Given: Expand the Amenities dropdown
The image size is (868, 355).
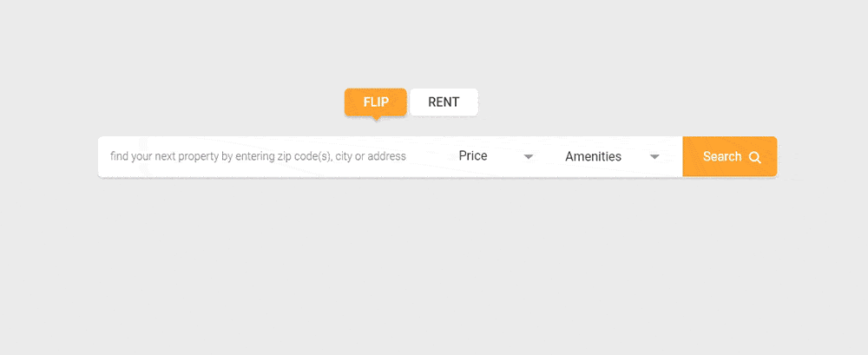Looking at the screenshot, I should tap(612, 157).
